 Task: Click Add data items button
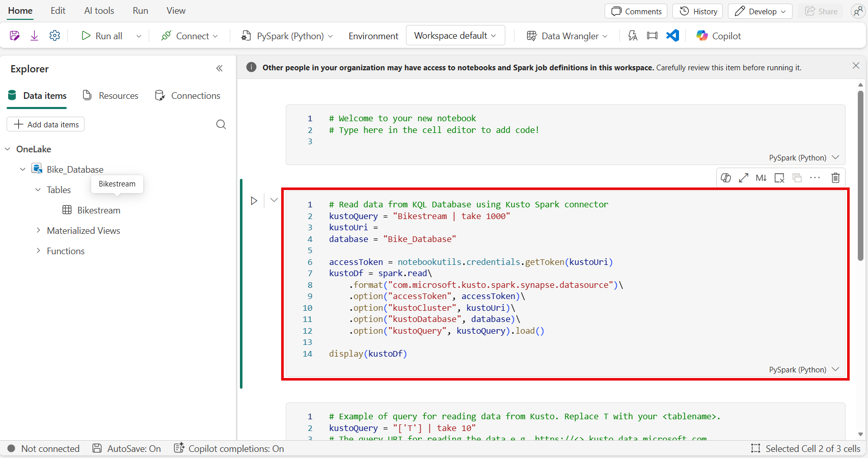pyautogui.click(x=46, y=124)
